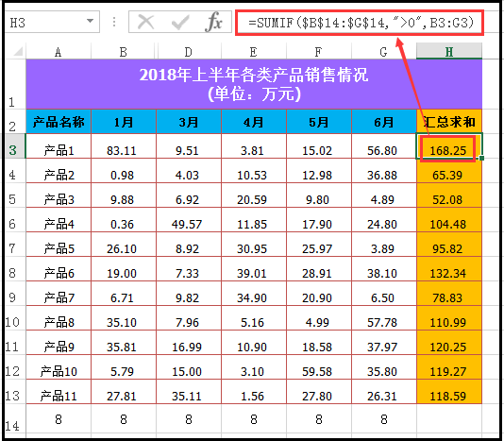
Task: Select cell with value 39.01
Action: coord(254,269)
